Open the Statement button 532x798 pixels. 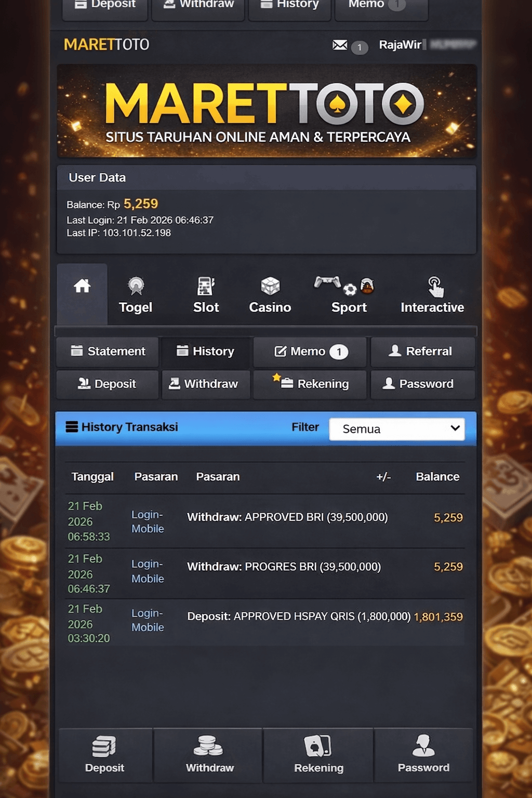108,351
